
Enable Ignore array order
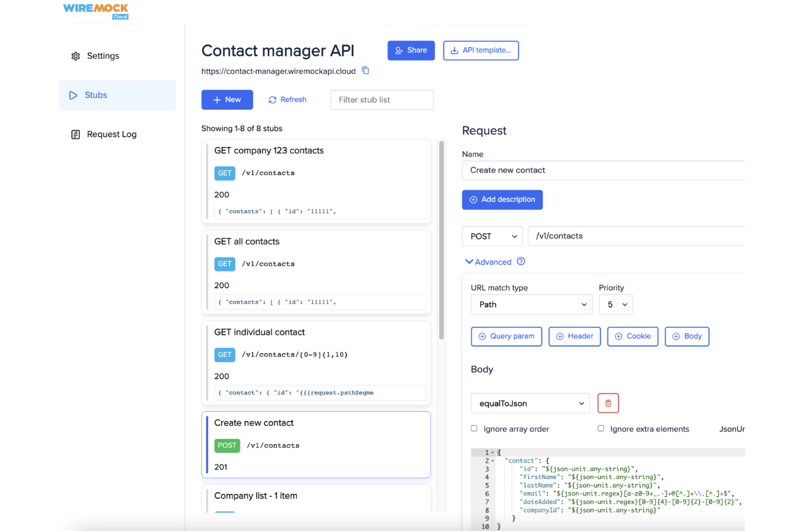point(474,428)
